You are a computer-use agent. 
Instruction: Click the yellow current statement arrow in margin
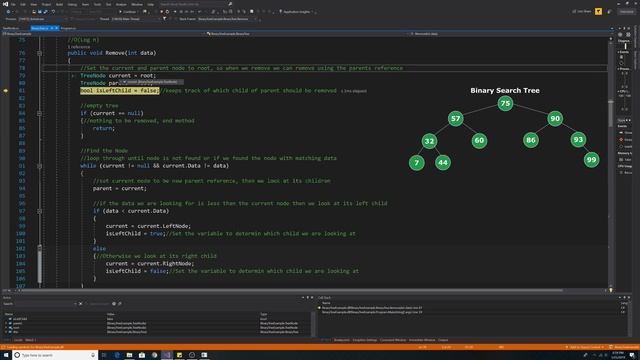point(5,91)
